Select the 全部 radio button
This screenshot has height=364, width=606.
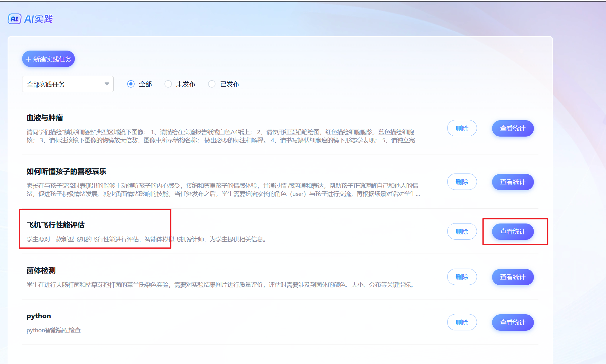[131, 84]
